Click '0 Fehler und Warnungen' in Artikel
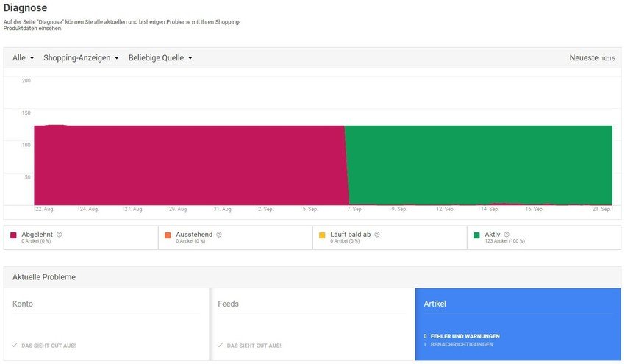625x364 pixels. (462, 336)
